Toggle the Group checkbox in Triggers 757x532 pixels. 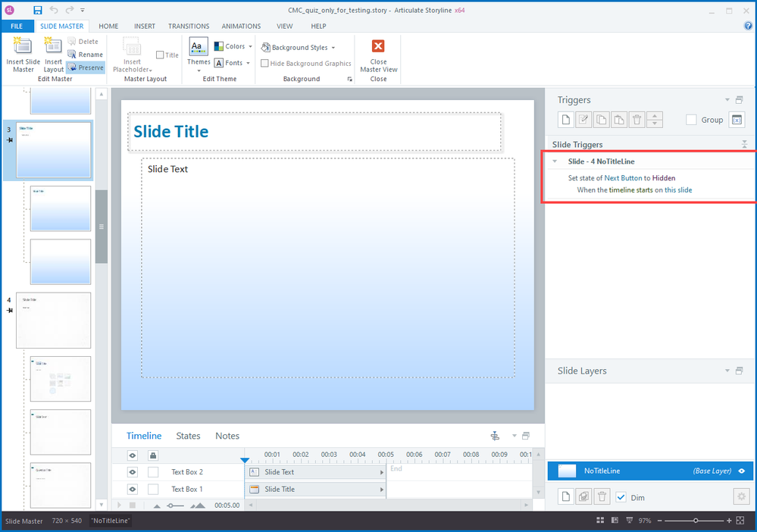(x=691, y=120)
